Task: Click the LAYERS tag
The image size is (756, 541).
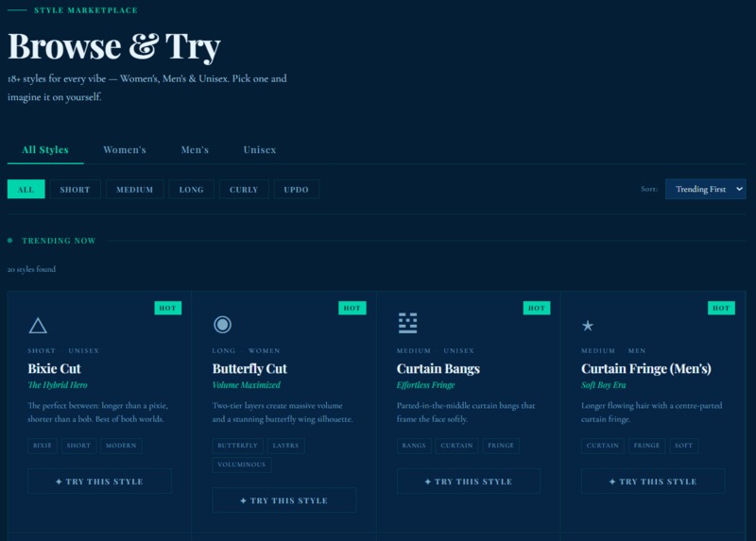Action: tap(285, 446)
